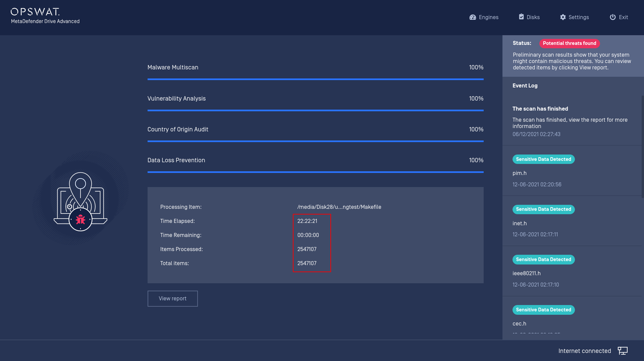Click The scan has finished event title

540,109
